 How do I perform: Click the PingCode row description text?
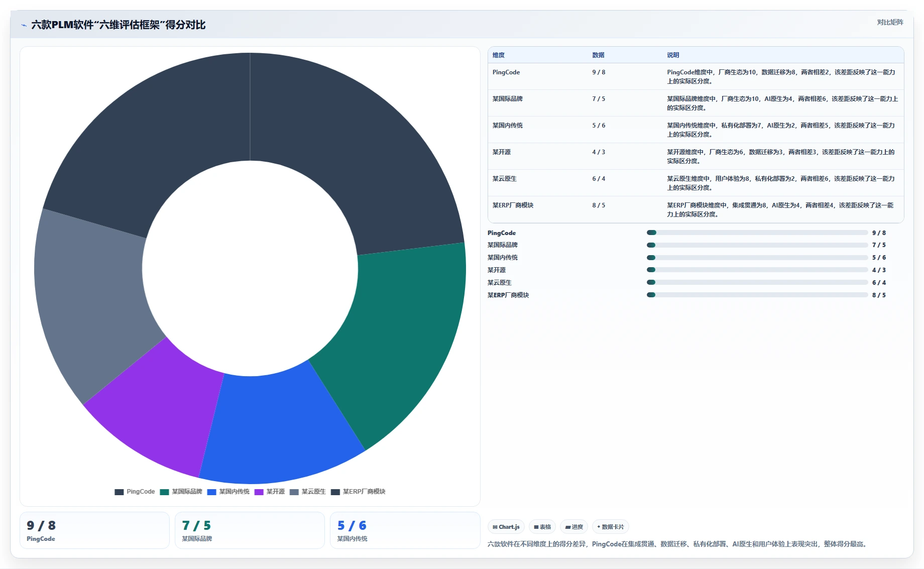(x=781, y=77)
